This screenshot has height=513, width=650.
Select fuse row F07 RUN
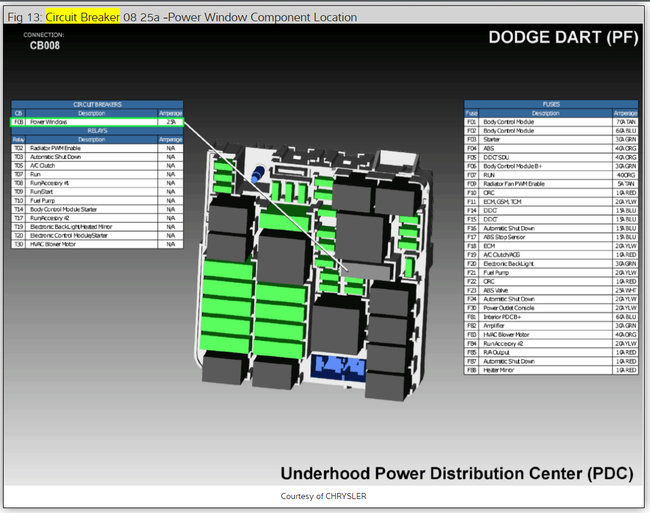pyautogui.click(x=551, y=175)
